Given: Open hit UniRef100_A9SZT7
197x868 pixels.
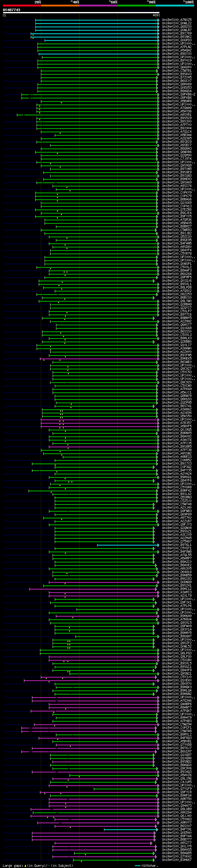Looking at the screenshot, I should tap(176, 843).
